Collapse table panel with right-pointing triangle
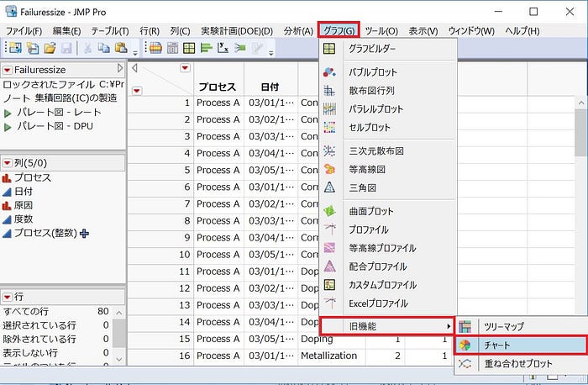This screenshot has width=588, height=385. pos(120,68)
